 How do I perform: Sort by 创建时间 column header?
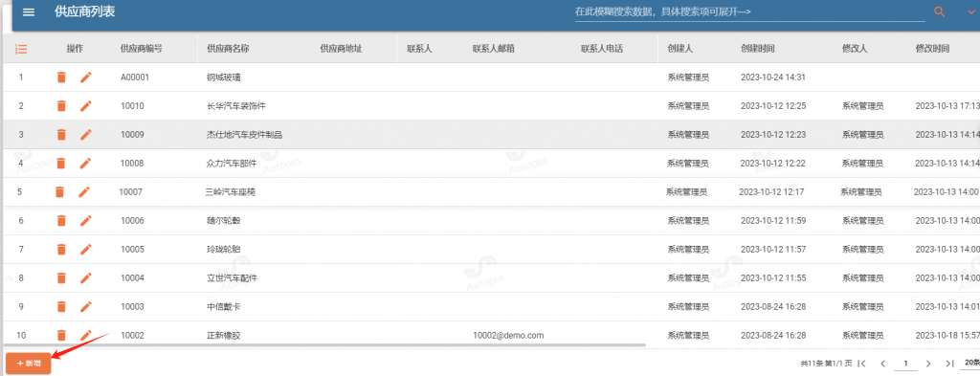(x=758, y=49)
